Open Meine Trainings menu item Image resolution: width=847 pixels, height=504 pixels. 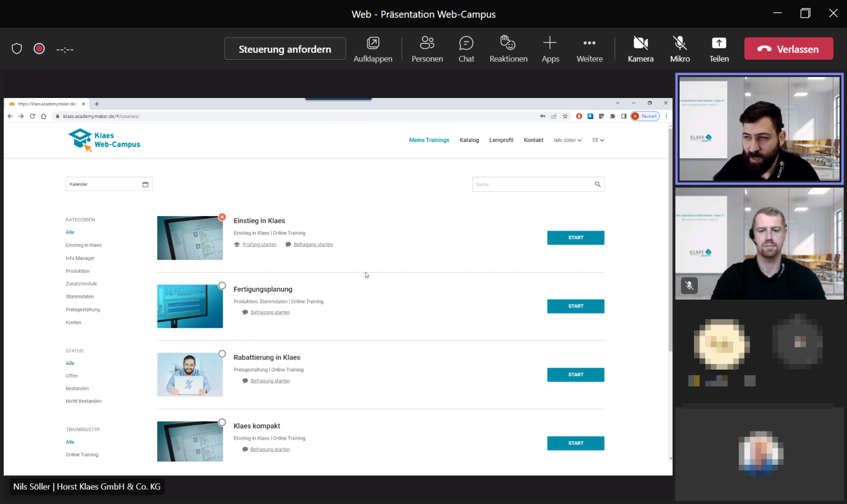pyautogui.click(x=429, y=140)
